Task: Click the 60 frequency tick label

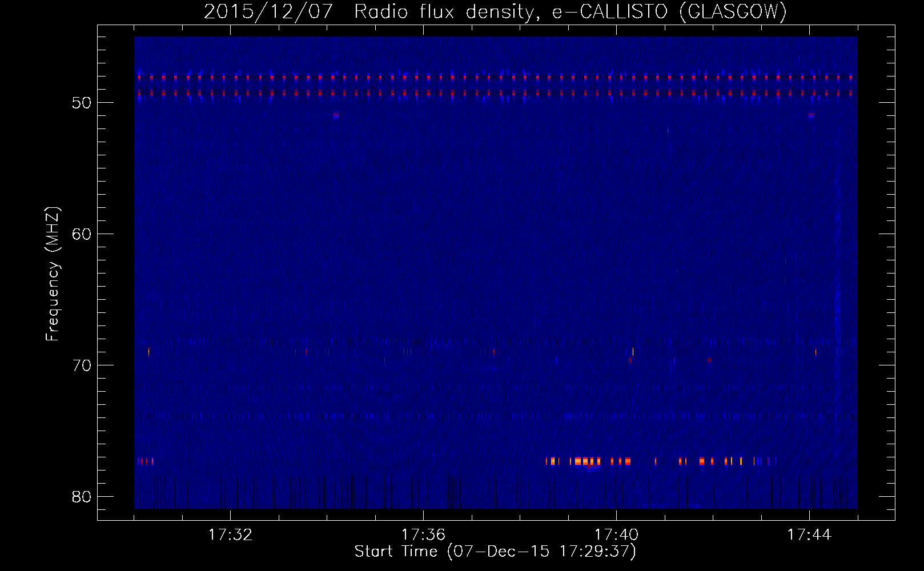Action: 82,234
